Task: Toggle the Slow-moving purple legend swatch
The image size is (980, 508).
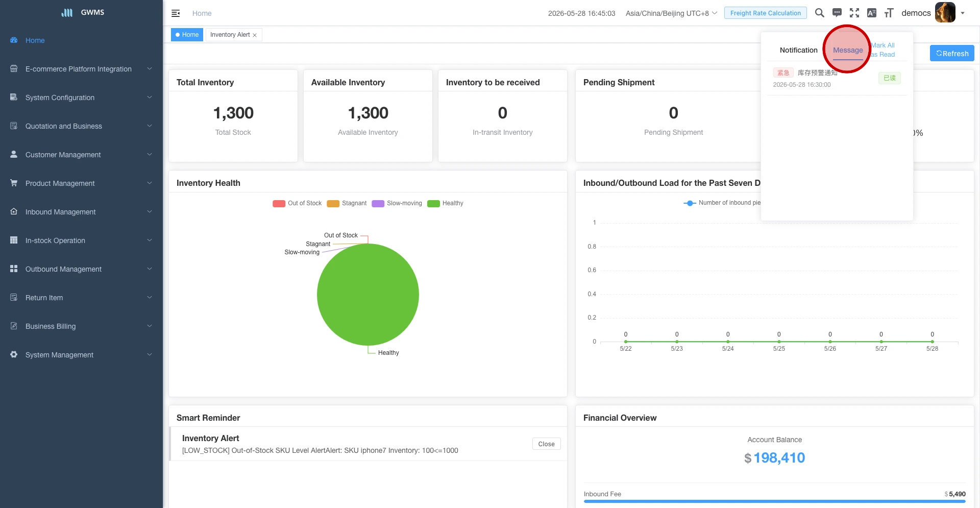Action: coord(378,203)
